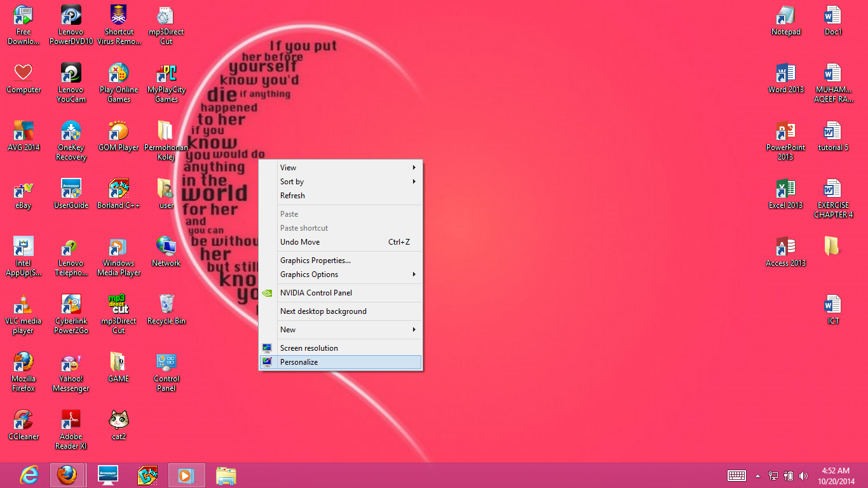
Task: Open File Explorer on the taskbar
Action: [x=226, y=475]
